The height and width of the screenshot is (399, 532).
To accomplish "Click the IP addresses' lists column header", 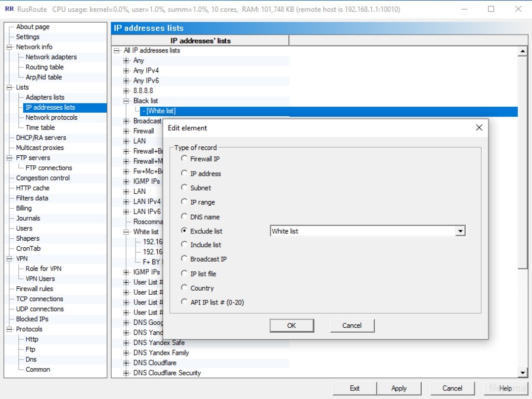I will pos(200,41).
